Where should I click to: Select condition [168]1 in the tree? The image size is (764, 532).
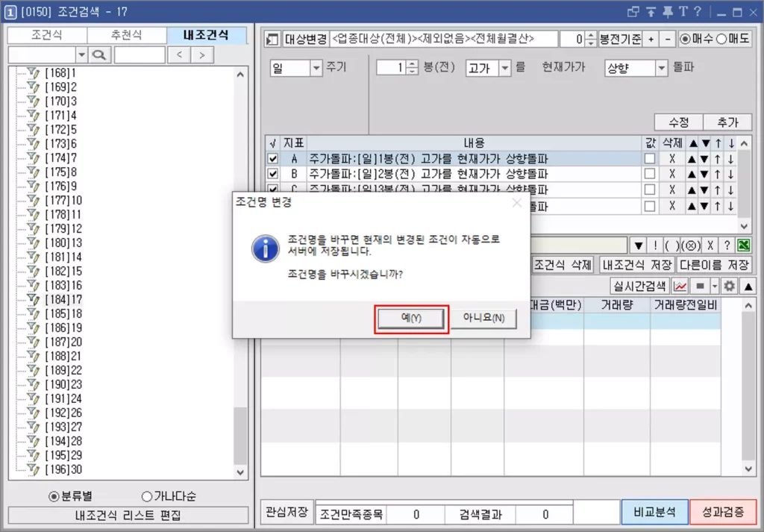pyautogui.click(x=60, y=73)
